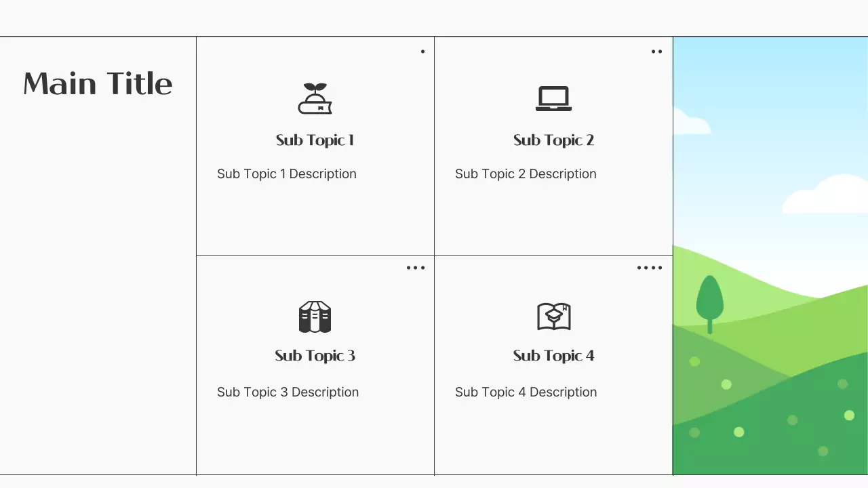Click the single dot marker in Sub Topic 1 cell
The width and height of the screenshot is (868, 488).
[422, 52]
